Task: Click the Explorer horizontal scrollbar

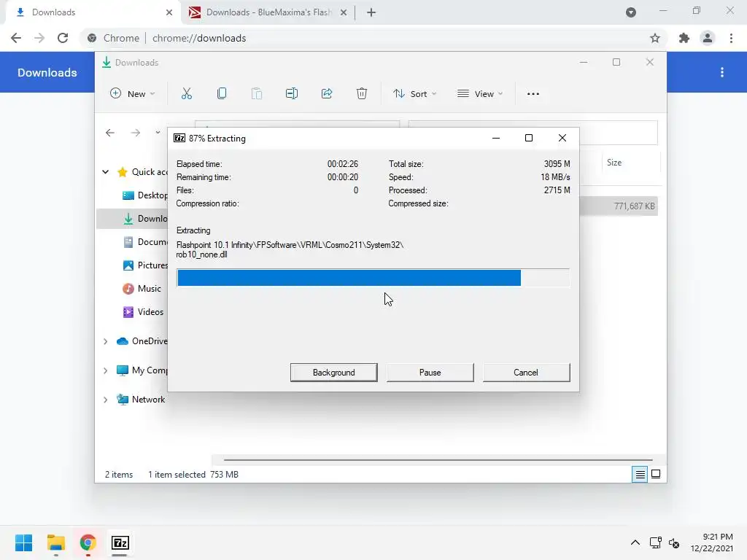Action: 438,460
